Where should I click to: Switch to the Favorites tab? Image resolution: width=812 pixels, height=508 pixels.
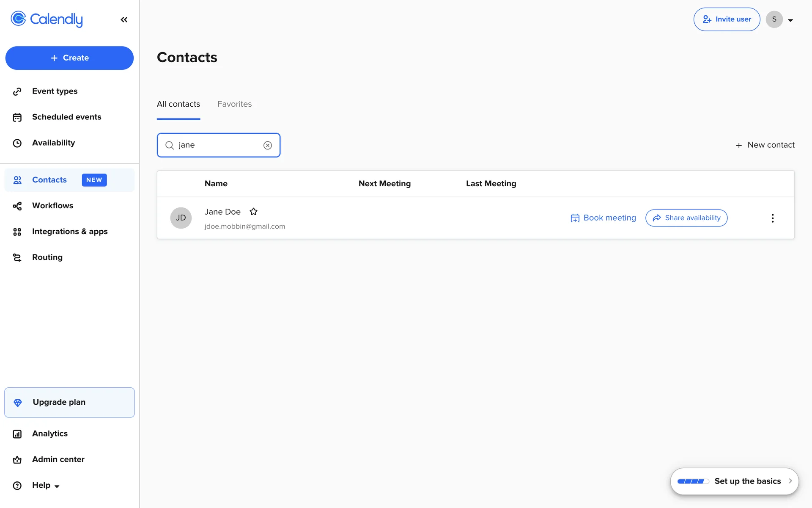pos(234,104)
